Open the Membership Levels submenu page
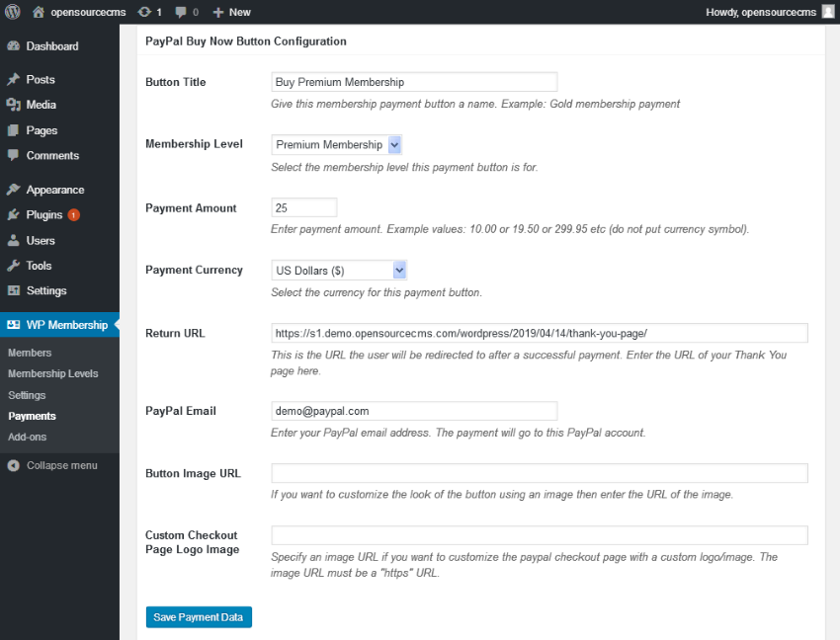This screenshot has width=840, height=640. [53, 373]
